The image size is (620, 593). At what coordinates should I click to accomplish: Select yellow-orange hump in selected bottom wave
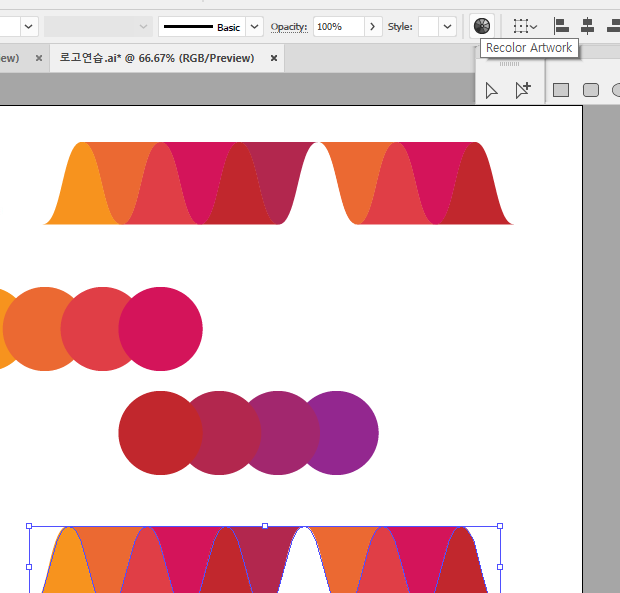tap(69, 565)
